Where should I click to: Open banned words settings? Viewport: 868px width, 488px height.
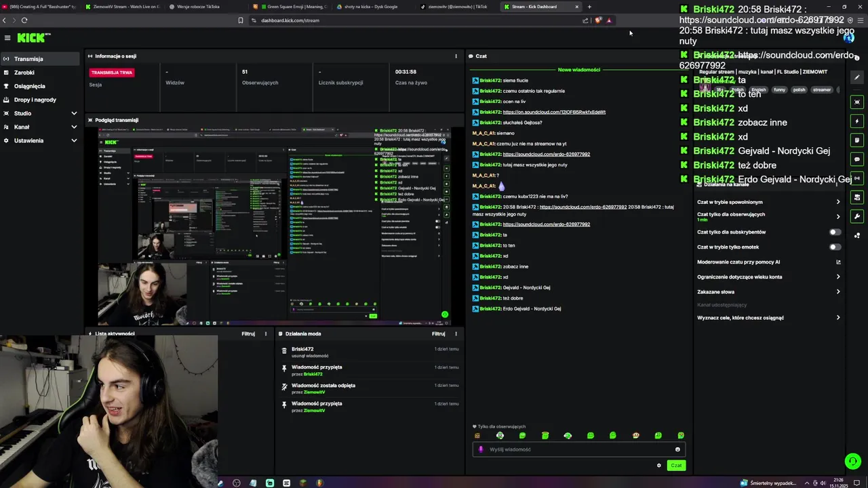click(769, 291)
